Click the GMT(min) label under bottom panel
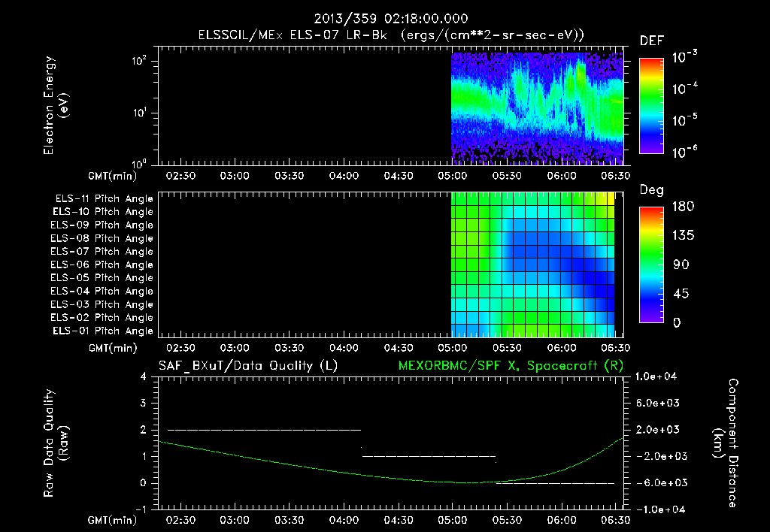770x532 pixels. [x=113, y=520]
